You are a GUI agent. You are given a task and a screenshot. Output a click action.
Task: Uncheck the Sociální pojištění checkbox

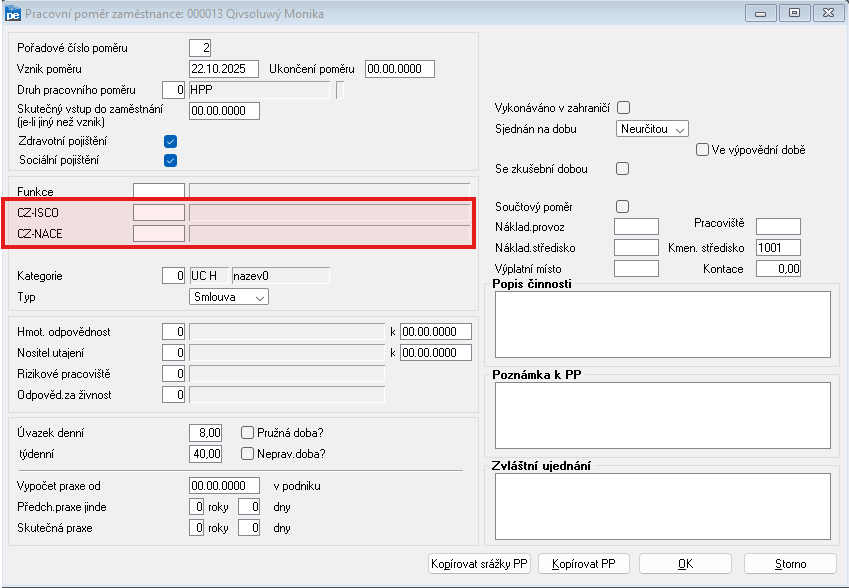pyautogui.click(x=170, y=160)
